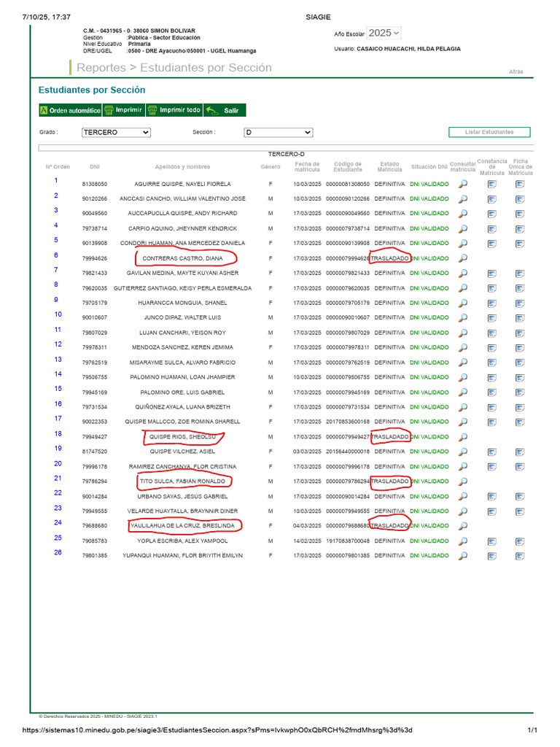Open Constancia icon for YOPLA ESCRIBA row
Viewport: 560px width, 747px height.
pyautogui.click(x=492, y=542)
